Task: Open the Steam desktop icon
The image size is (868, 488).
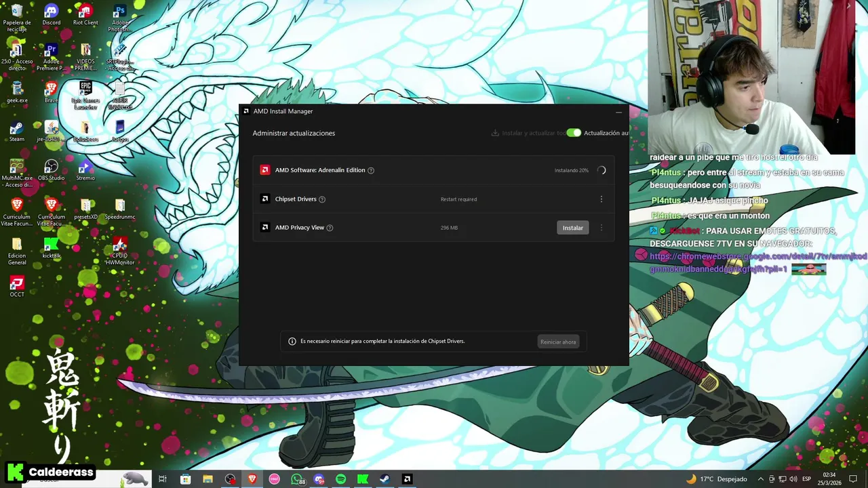Action: point(17,131)
